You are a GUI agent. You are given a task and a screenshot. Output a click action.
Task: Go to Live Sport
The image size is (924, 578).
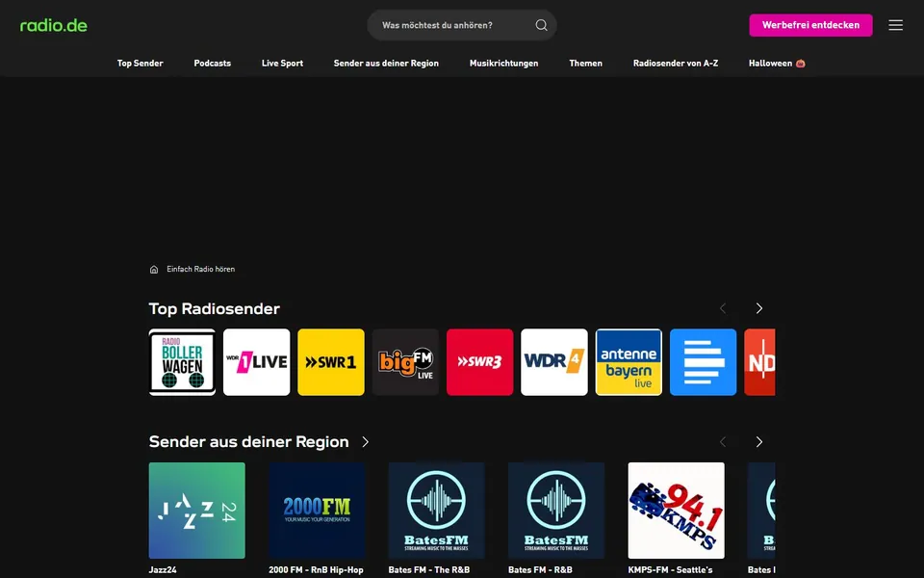(x=282, y=64)
